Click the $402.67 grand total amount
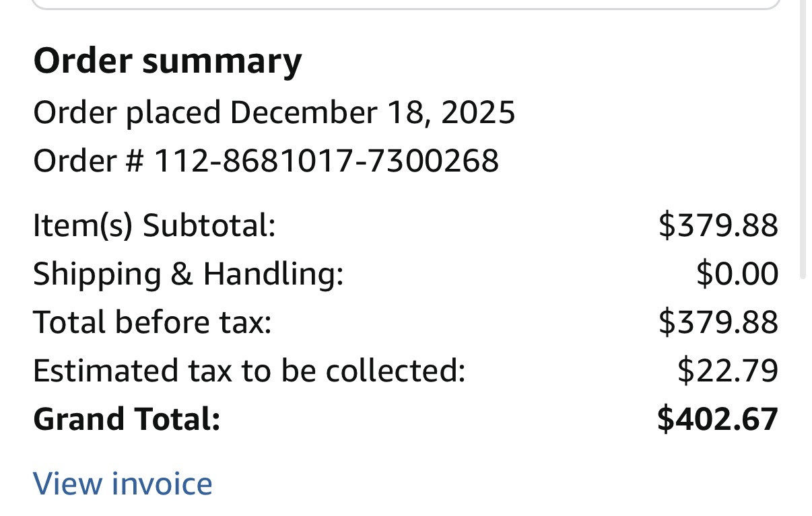This screenshot has width=812, height=516. click(718, 418)
